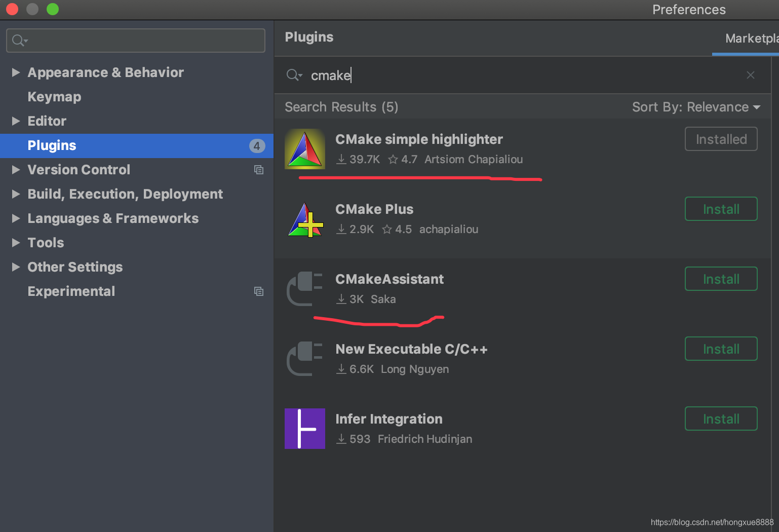The width and height of the screenshot is (779, 532).
Task: Click the New Executable C/C++ plug icon
Action: [305, 359]
